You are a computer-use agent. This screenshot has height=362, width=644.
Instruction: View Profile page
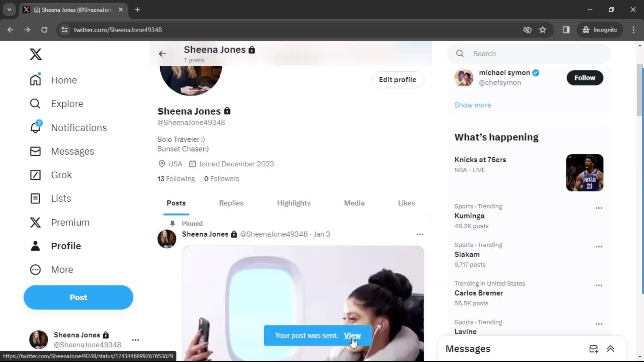click(x=66, y=246)
